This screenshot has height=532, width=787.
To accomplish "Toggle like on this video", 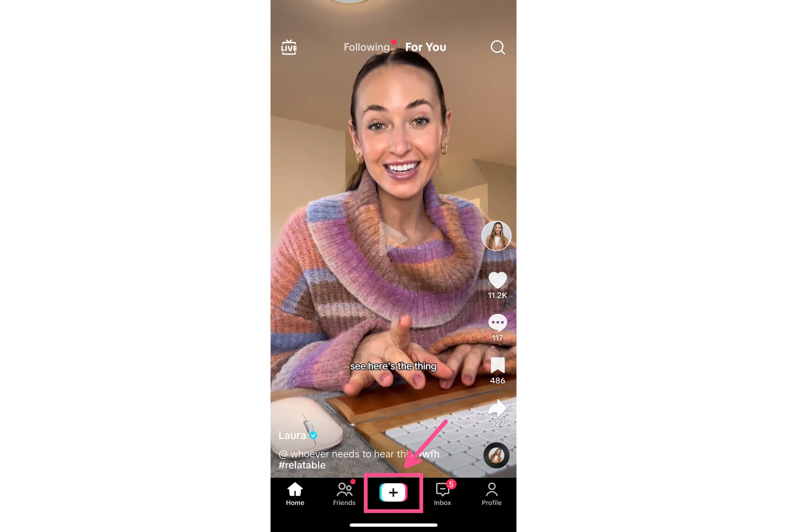I will (497, 280).
